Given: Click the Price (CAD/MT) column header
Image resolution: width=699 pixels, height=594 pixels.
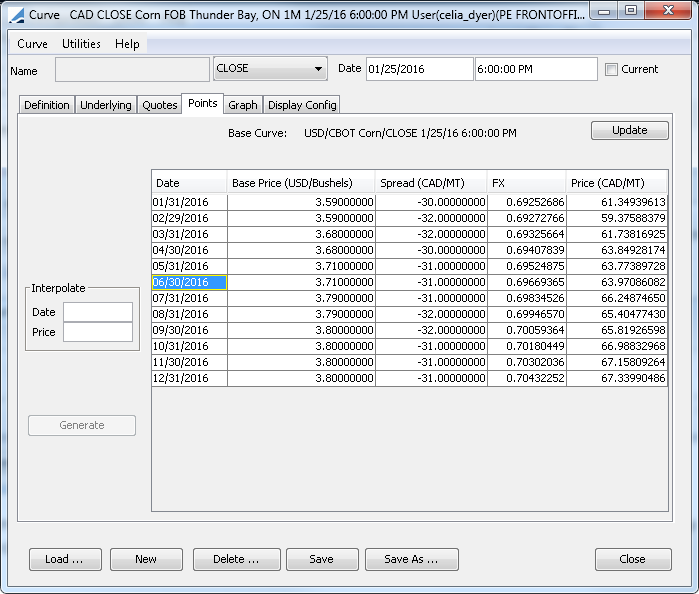Looking at the screenshot, I should [617, 183].
